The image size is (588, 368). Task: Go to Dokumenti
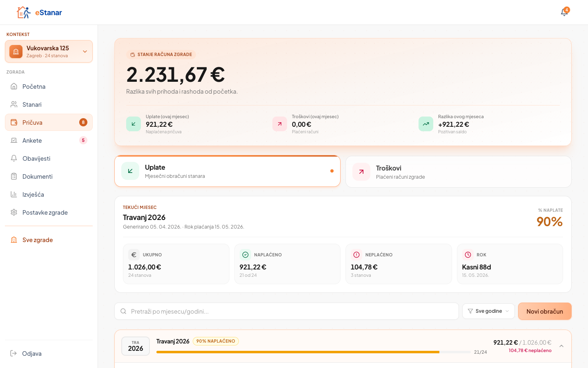[x=49, y=176]
